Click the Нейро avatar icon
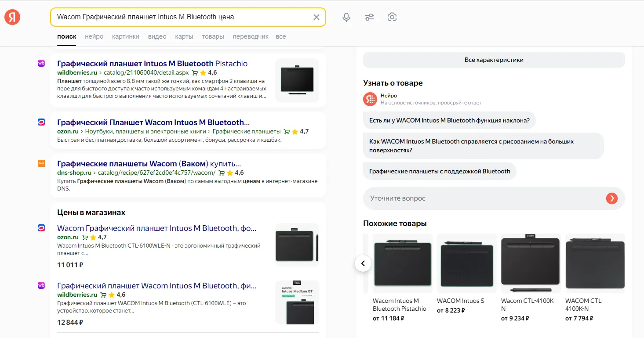Screen dimensions: 644x338 (370, 99)
